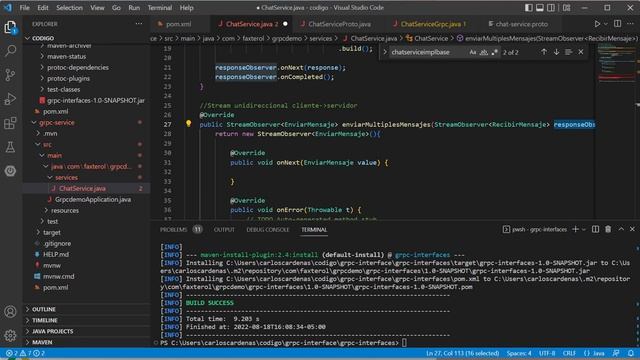Toggle Primary Side Bar visibility
The width and height of the screenshot is (640, 360).
529,8
